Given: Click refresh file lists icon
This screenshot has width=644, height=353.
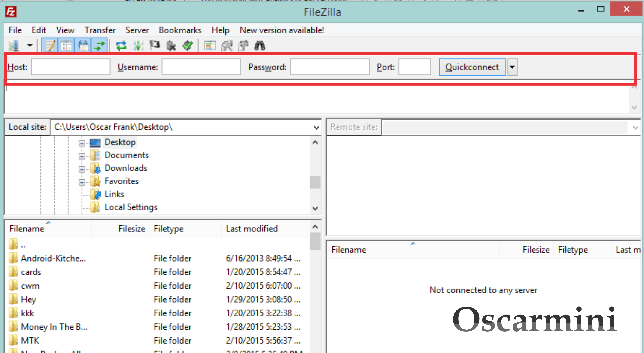Looking at the screenshot, I should (121, 46).
